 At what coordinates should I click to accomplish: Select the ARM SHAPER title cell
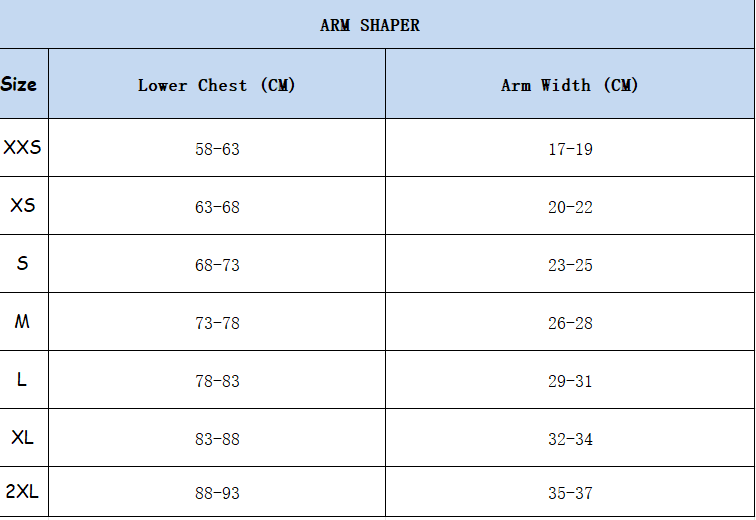(x=377, y=24)
